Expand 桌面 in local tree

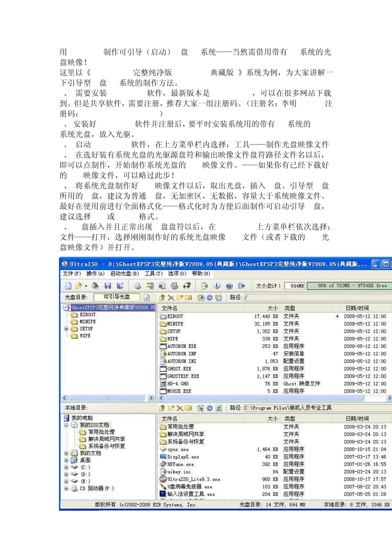(66, 460)
